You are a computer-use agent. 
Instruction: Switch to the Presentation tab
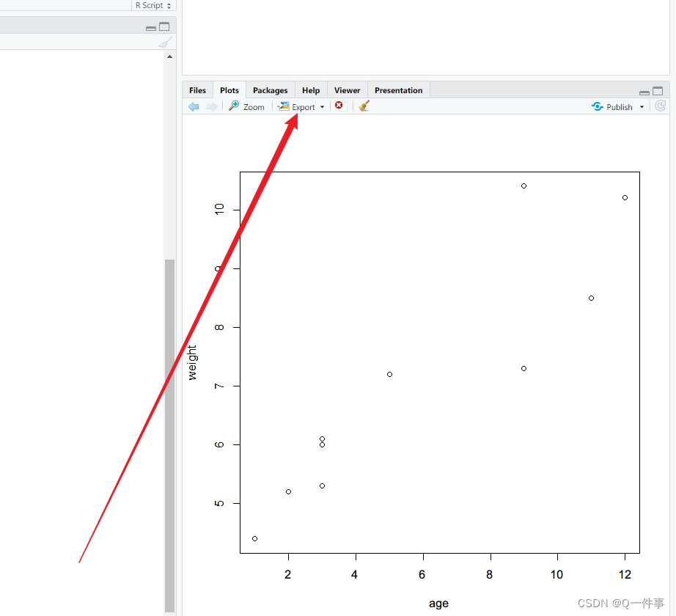click(x=398, y=90)
